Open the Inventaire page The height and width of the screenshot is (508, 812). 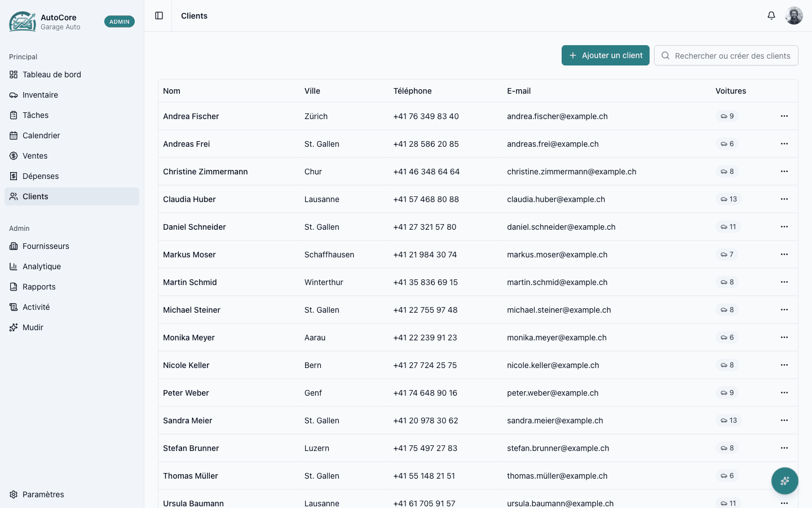(40, 95)
